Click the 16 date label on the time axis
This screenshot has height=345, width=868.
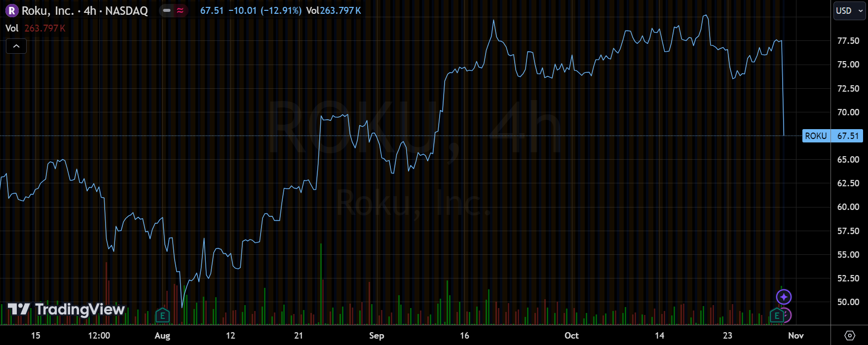click(x=464, y=336)
